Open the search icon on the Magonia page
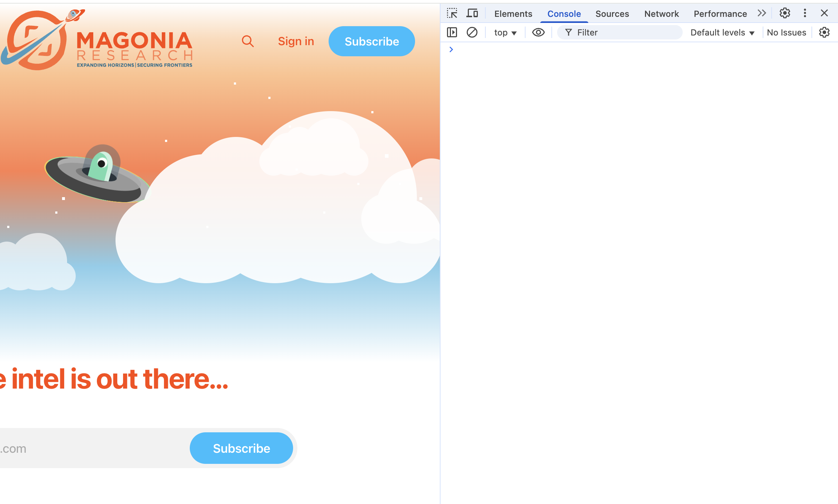 tap(248, 41)
